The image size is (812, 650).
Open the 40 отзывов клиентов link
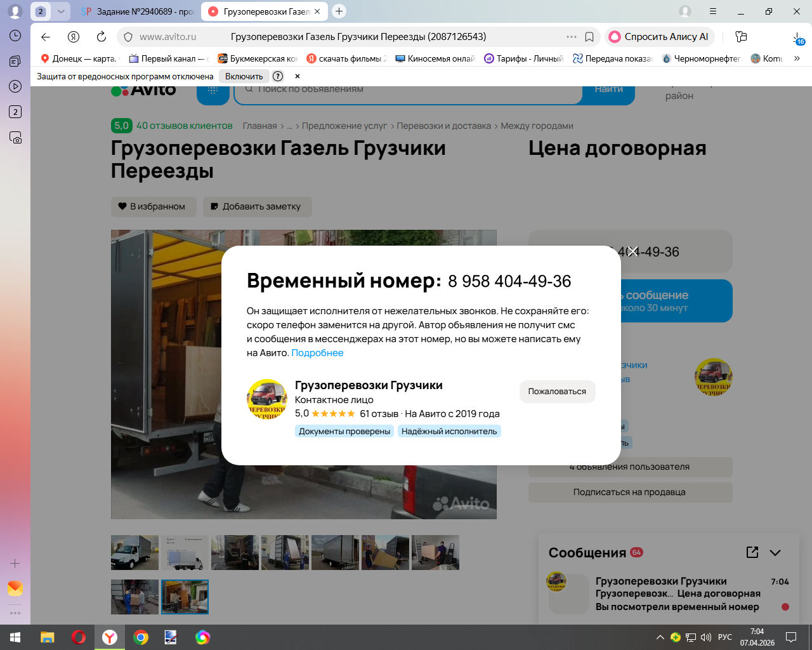point(185,126)
